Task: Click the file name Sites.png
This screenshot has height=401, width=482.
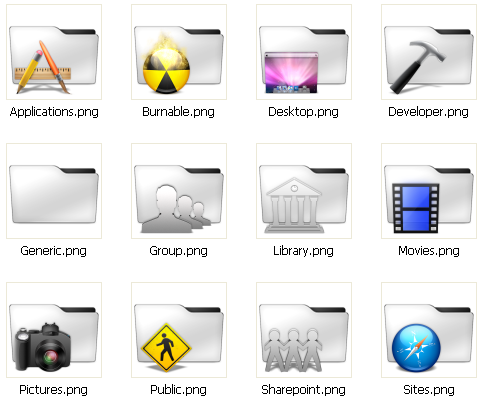Action: pos(429,390)
